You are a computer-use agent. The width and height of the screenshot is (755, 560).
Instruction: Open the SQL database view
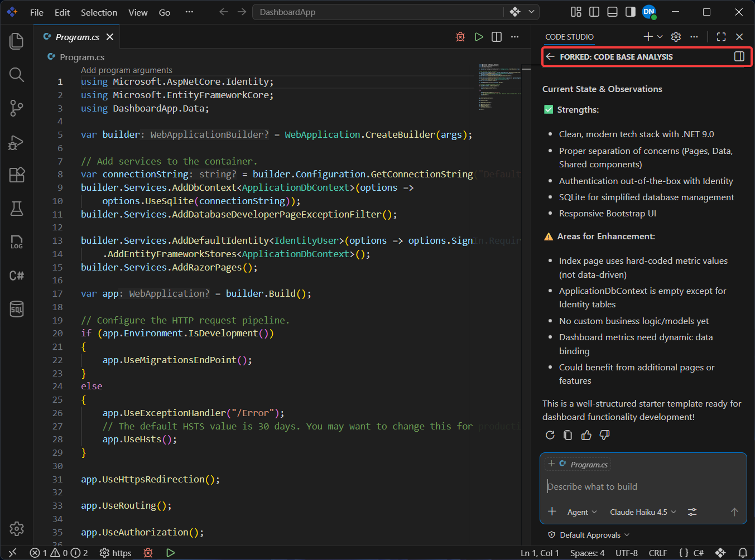[x=17, y=308]
